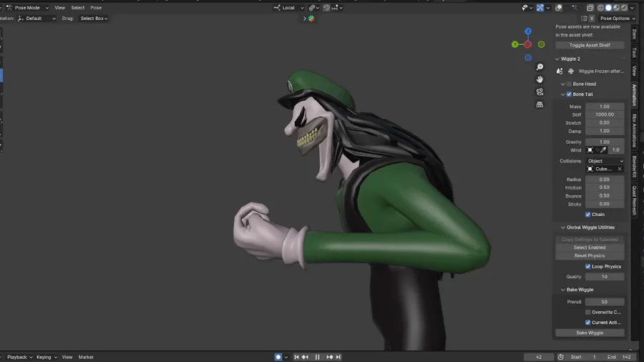Toggle the camera view icon
Viewport: 644px width, 362px height.
click(x=540, y=92)
